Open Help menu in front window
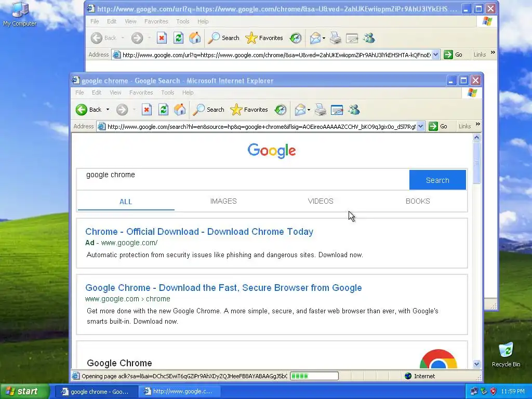The image size is (532, 399). [188, 92]
